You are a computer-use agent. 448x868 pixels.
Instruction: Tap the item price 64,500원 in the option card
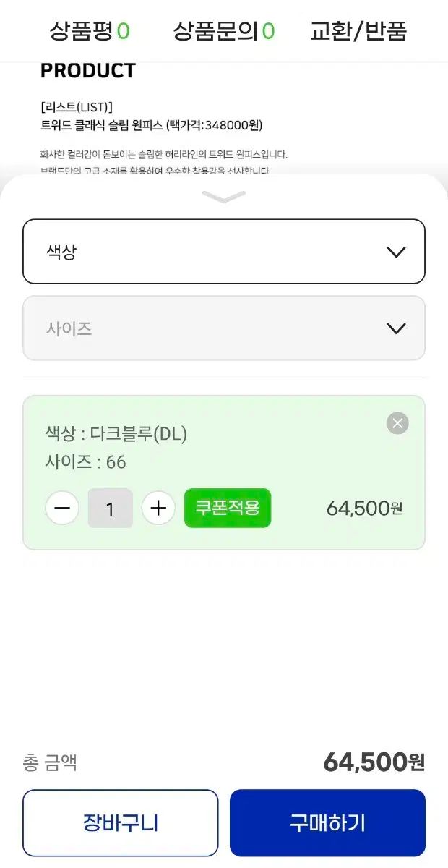click(x=364, y=509)
